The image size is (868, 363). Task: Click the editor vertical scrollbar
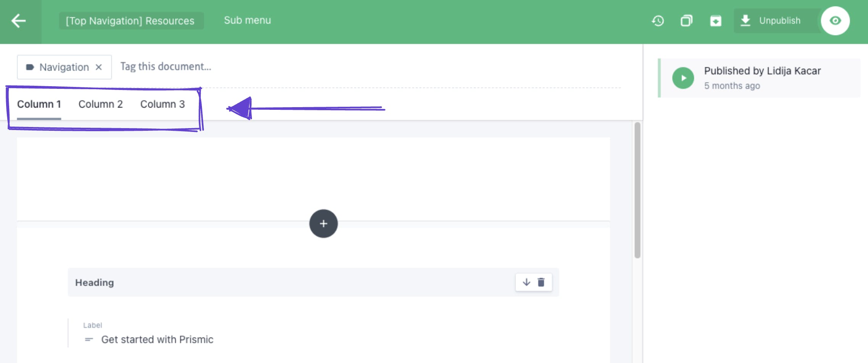tap(637, 190)
